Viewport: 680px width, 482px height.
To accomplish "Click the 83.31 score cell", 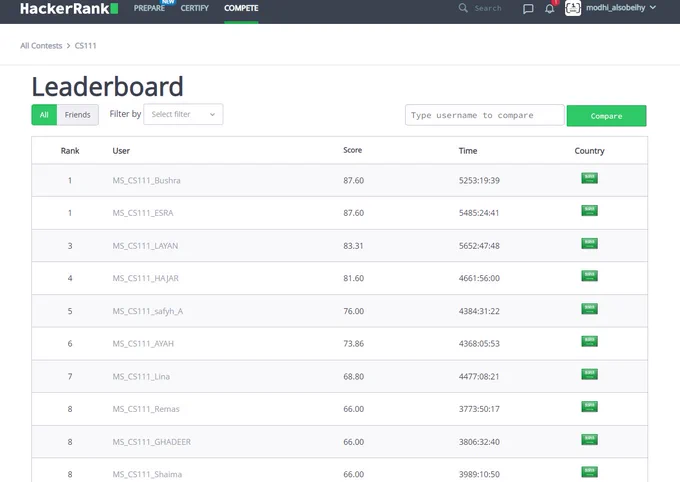I will (353, 246).
